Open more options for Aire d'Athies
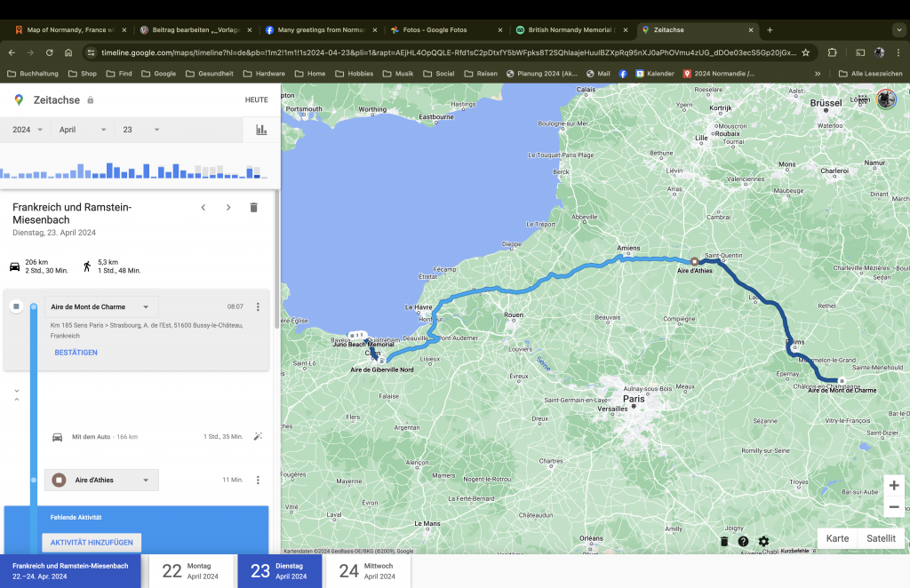The height and width of the screenshot is (588, 910). (259, 481)
